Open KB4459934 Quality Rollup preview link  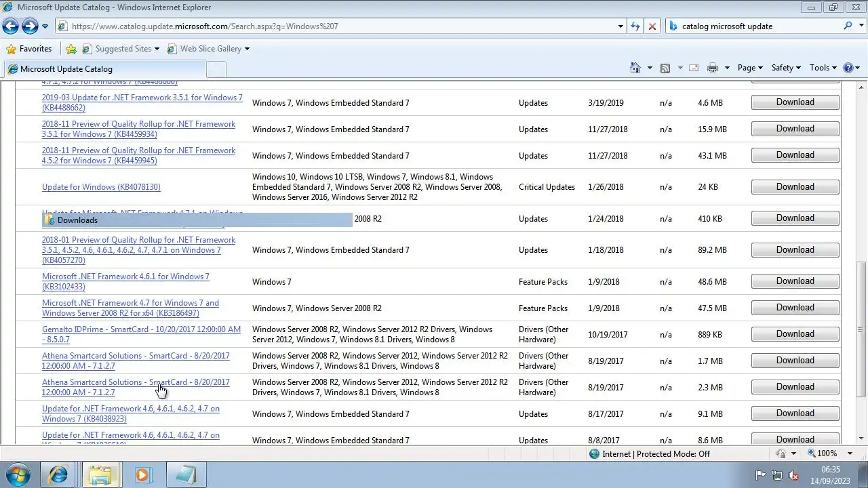tap(138, 129)
